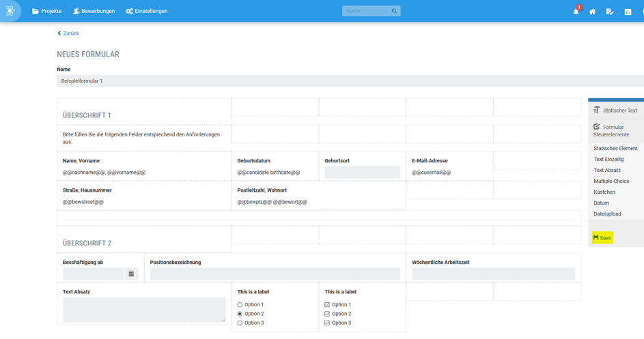Click the search magnifier icon

(x=394, y=11)
